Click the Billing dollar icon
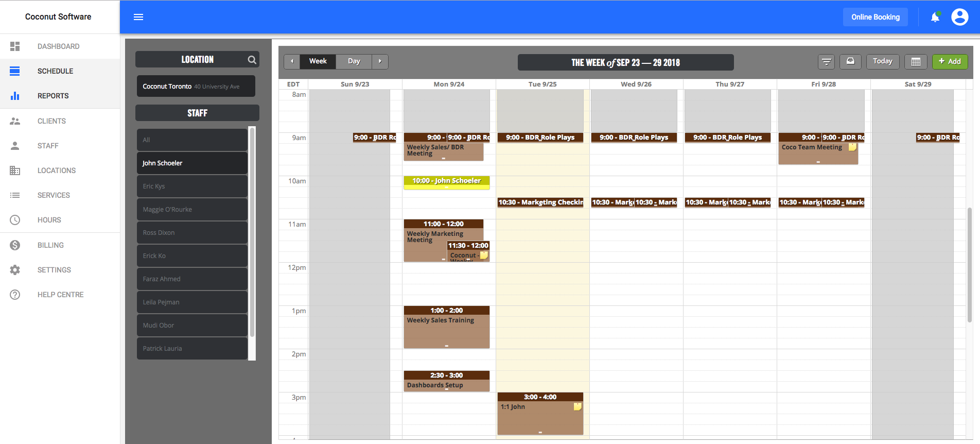This screenshot has height=444, width=980. click(x=15, y=245)
